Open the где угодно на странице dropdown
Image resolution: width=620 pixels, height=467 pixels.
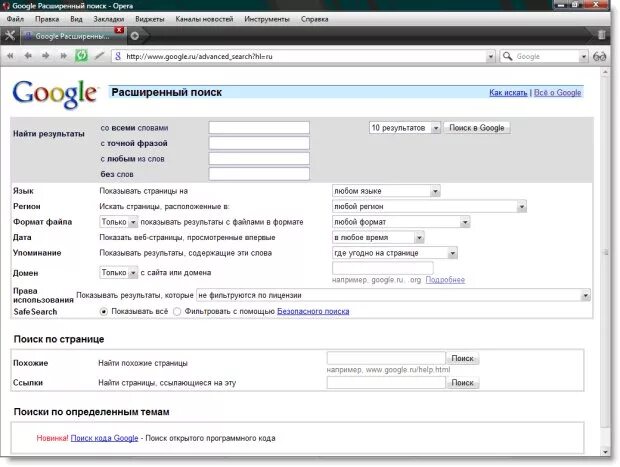pos(395,253)
